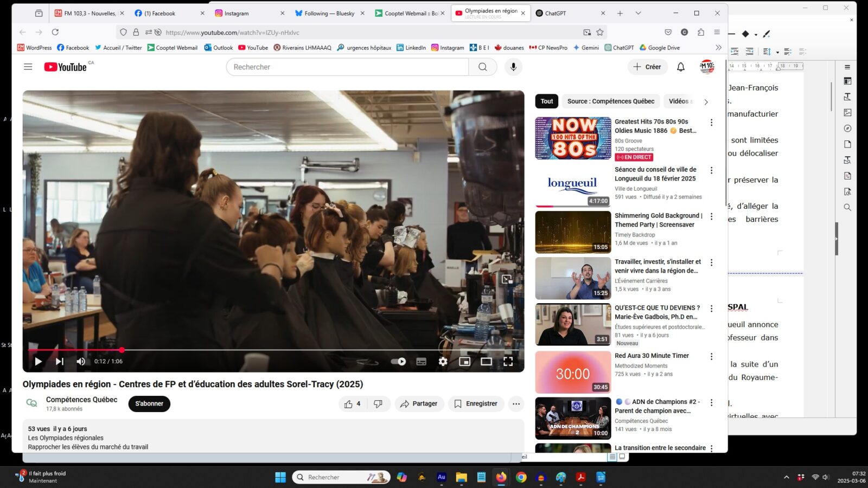
Task: Enable miniplayer mode
Action: (x=464, y=362)
